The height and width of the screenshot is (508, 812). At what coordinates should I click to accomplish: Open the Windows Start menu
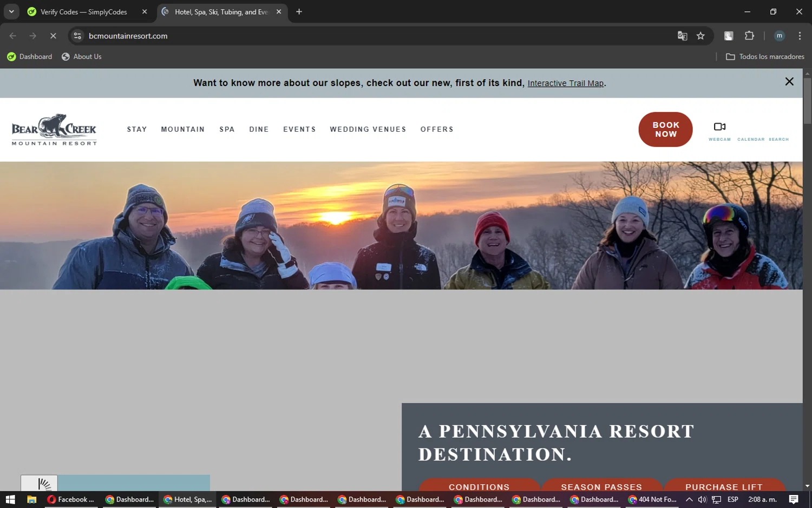tap(10, 499)
